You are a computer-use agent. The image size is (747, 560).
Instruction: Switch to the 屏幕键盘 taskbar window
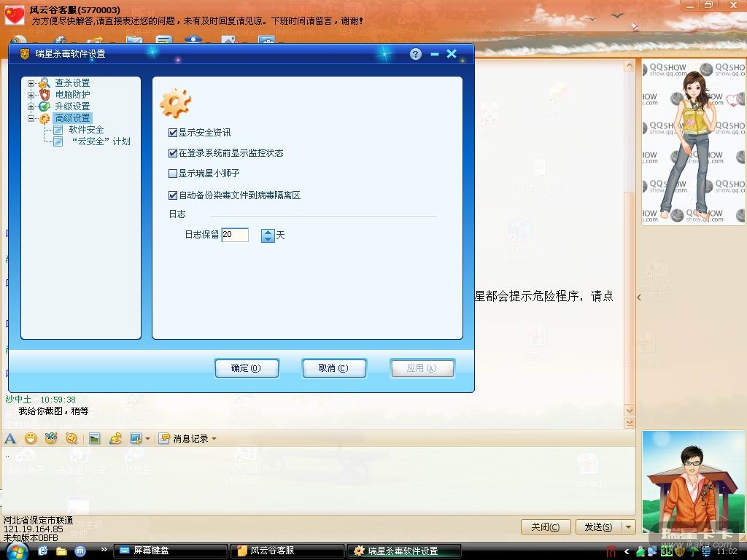pos(170,551)
